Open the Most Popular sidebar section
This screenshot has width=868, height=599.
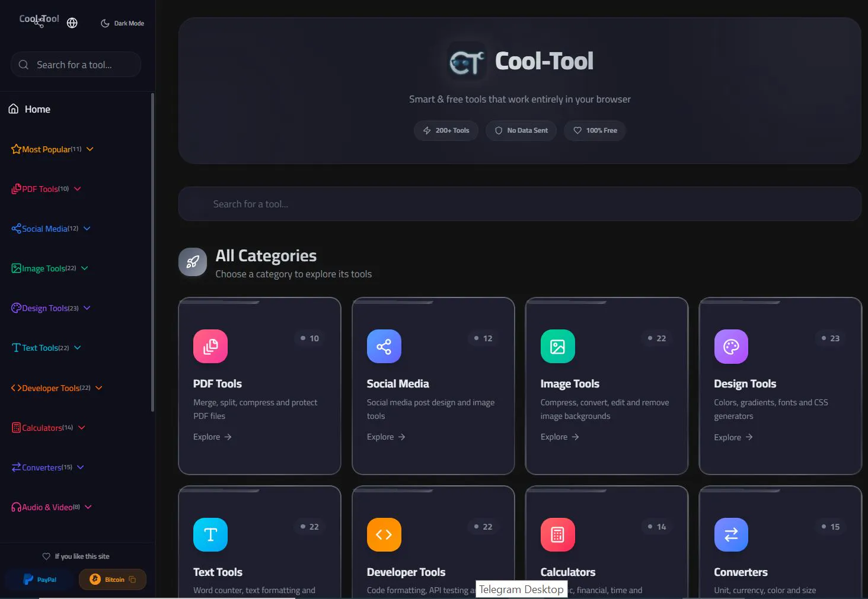click(x=52, y=149)
